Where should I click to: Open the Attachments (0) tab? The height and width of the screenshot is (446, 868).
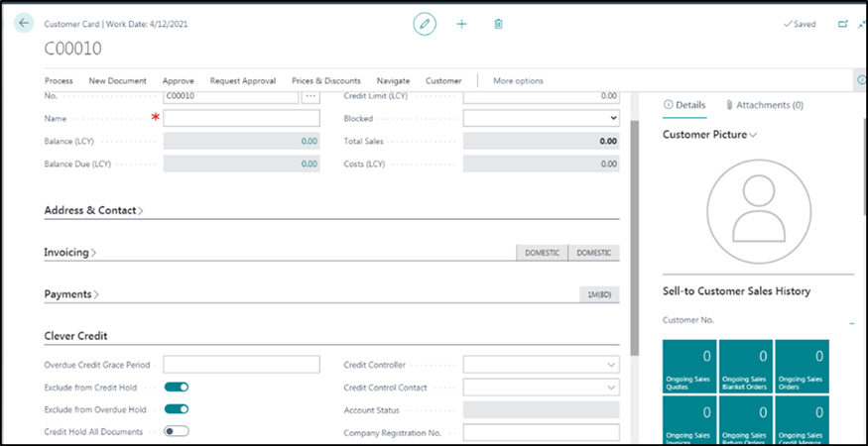[765, 105]
